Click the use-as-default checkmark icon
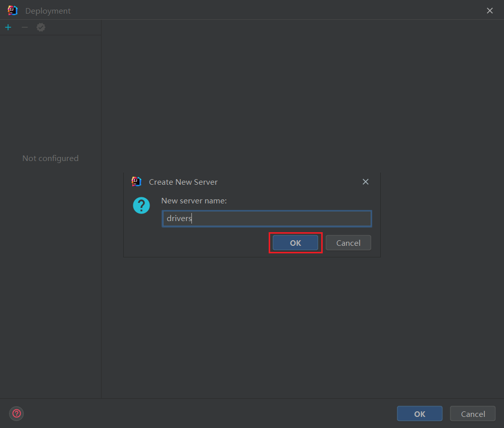504x428 pixels. (41, 27)
